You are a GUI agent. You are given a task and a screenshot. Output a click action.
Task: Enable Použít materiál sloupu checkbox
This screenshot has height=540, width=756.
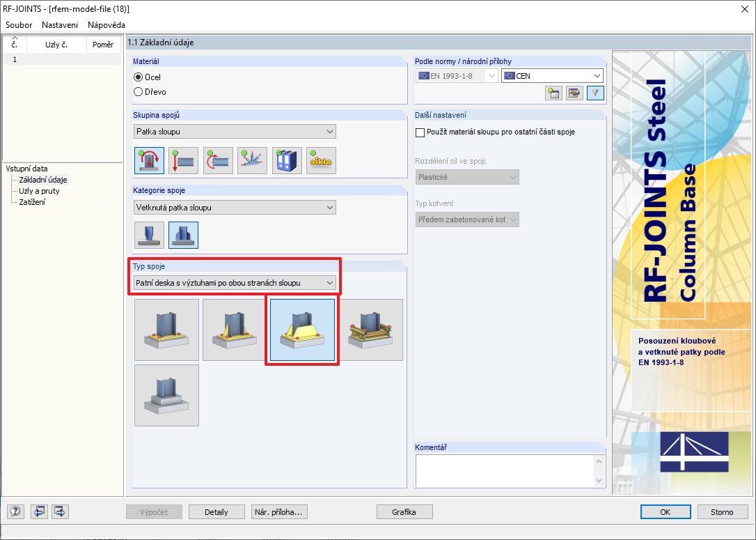point(420,132)
